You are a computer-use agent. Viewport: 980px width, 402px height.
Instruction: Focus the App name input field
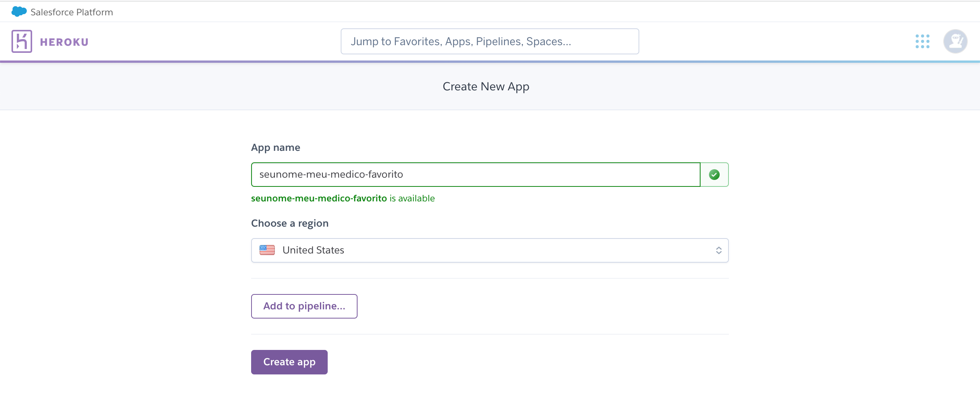coord(476,175)
